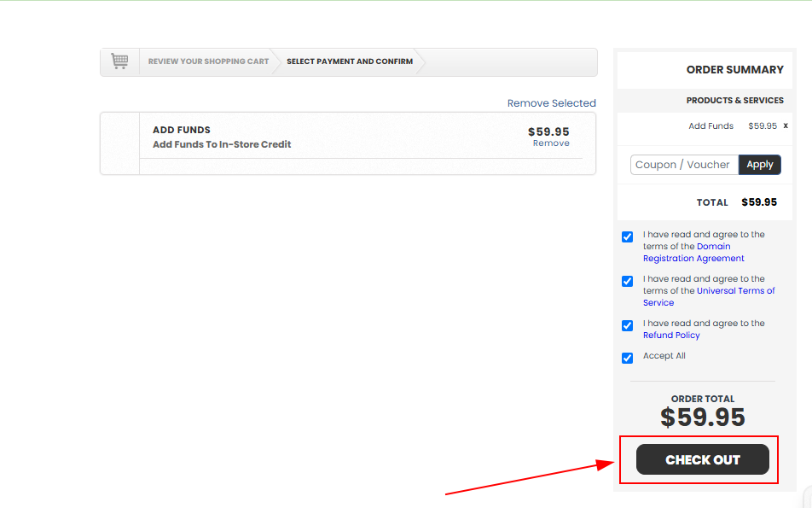Uncheck Domain Registration Agreement checkbox
812x508 pixels.
pos(627,236)
